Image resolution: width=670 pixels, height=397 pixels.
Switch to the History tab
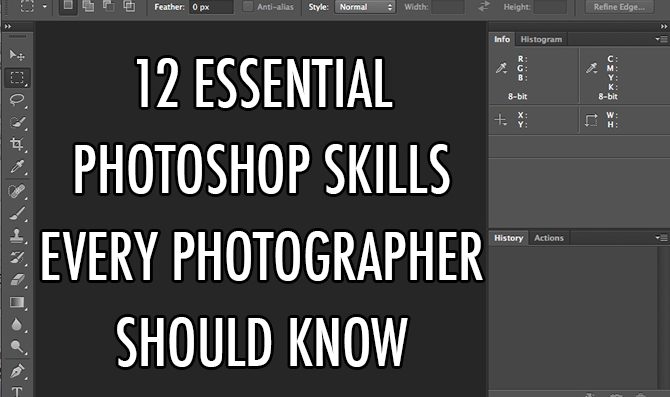pyautogui.click(x=508, y=238)
